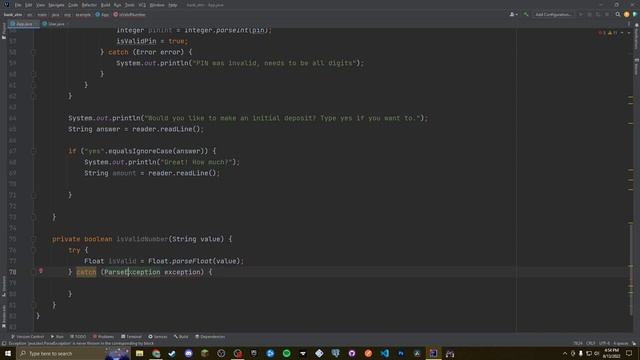Viewport: 640px width, 360px height.
Task: Fold the if block at line 67
Action: point(34,151)
